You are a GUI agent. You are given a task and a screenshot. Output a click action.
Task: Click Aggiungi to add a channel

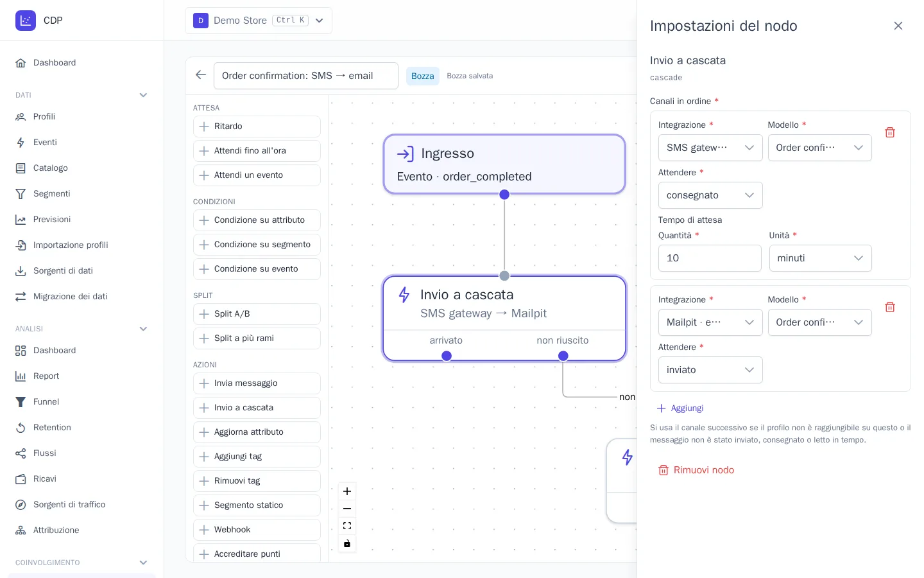pos(680,408)
